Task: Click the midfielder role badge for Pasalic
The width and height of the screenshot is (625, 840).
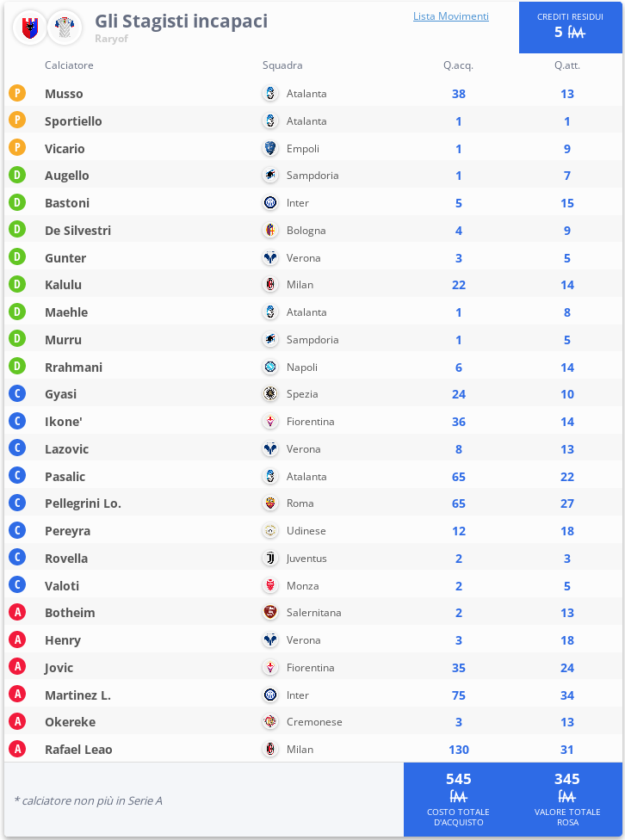Action: coord(17,477)
